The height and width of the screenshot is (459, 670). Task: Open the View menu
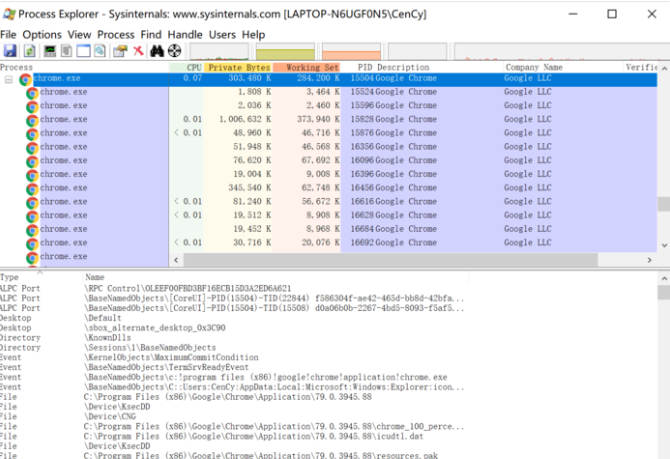(x=79, y=35)
